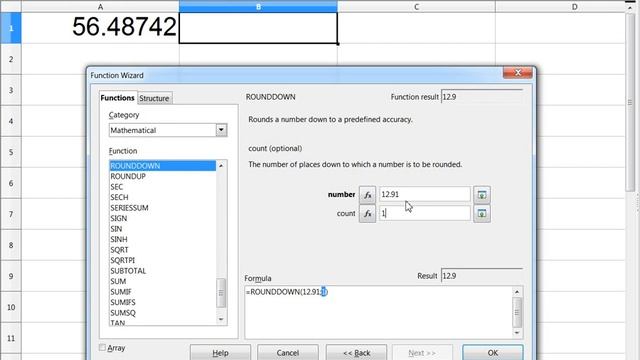Open the Category dropdown list
Image resolution: width=640 pixels, height=360 pixels.
[x=221, y=130]
